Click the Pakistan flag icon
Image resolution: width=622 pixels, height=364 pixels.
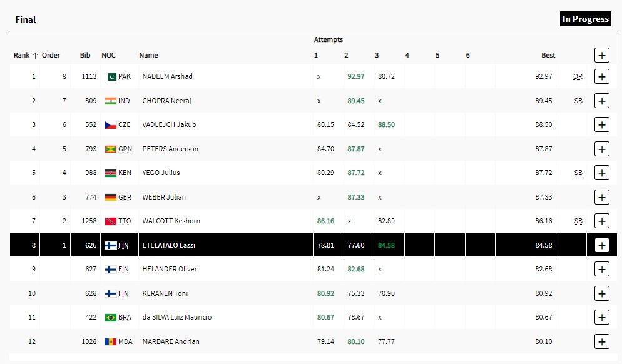click(111, 76)
